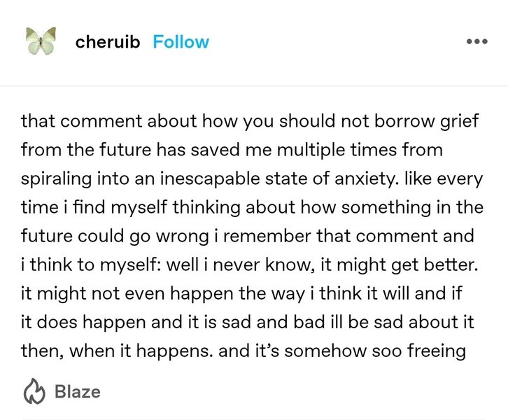Viewport: 508px width, 420px height.
Task: Click the Blaze label text
Action: (77, 391)
